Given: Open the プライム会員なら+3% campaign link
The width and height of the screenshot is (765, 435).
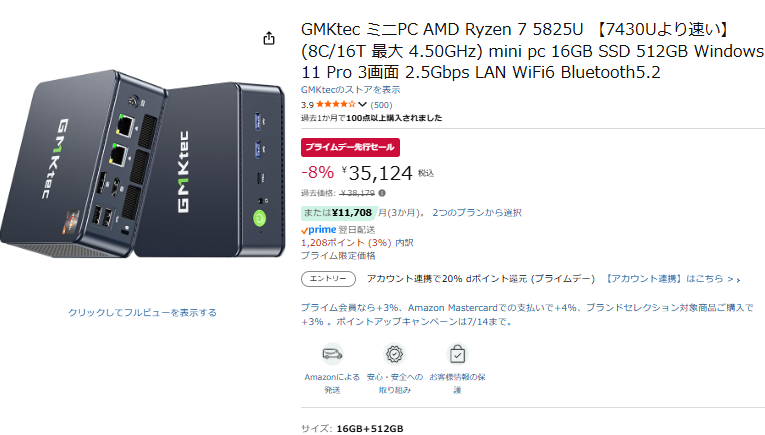Looking at the screenshot, I should (x=527, y=315).
